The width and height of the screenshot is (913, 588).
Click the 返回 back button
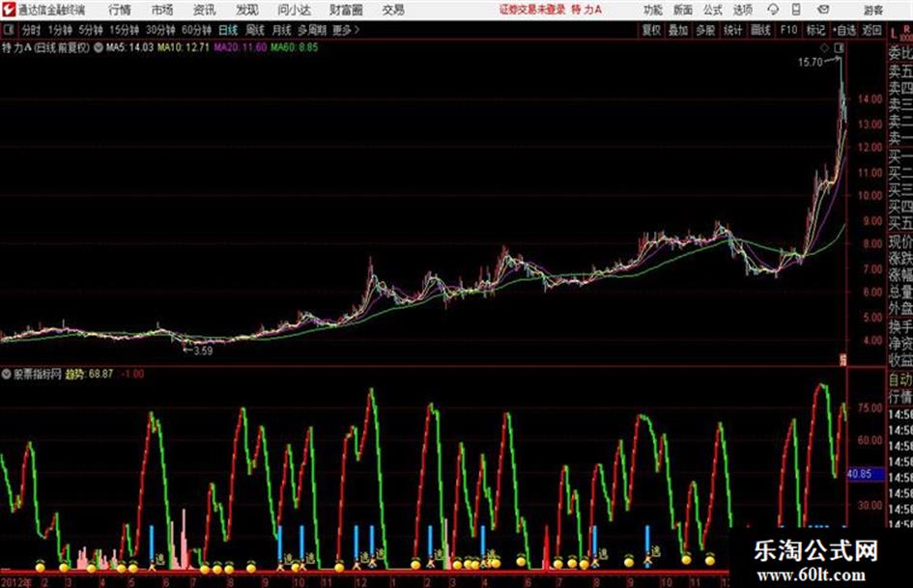click(871, 30)
